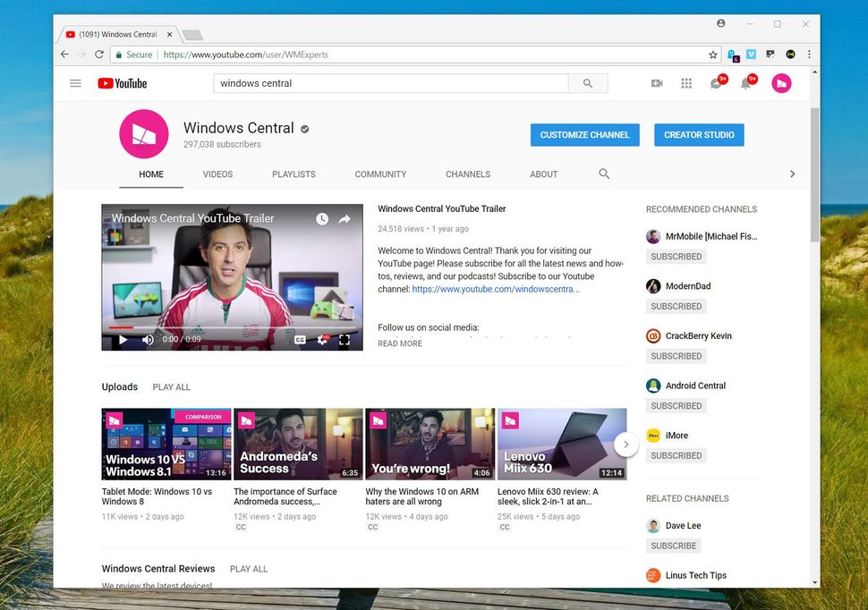The height and width of the screenshot is (610, 868).
Task: Open notifications via the bell icon
Action: click(745, 82)
